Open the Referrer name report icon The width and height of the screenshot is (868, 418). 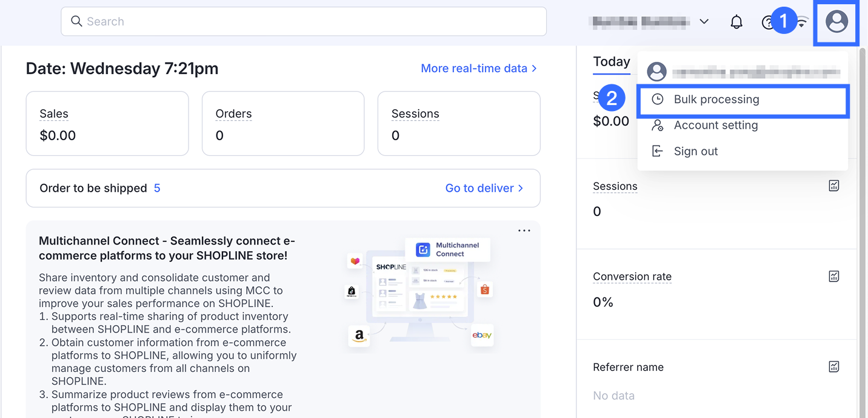834,366
